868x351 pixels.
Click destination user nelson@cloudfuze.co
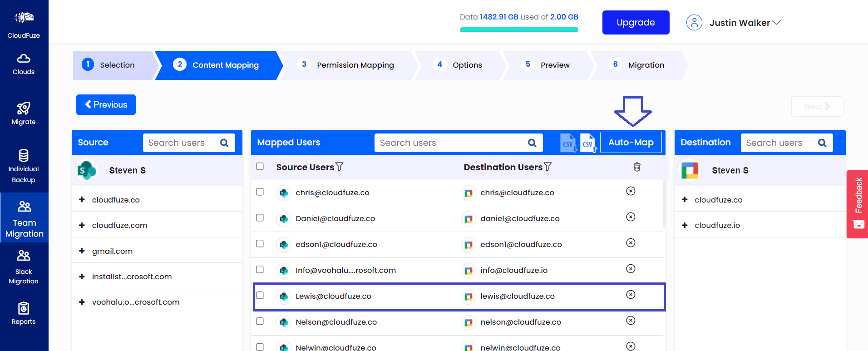521,322
